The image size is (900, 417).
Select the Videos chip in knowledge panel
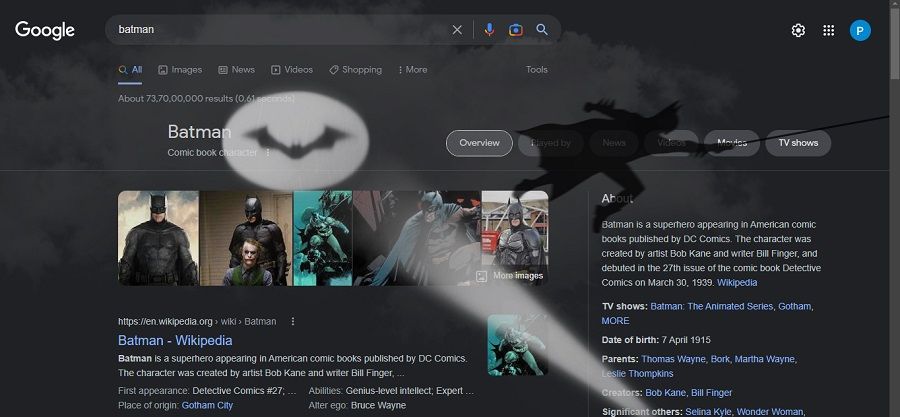[671, 143]
